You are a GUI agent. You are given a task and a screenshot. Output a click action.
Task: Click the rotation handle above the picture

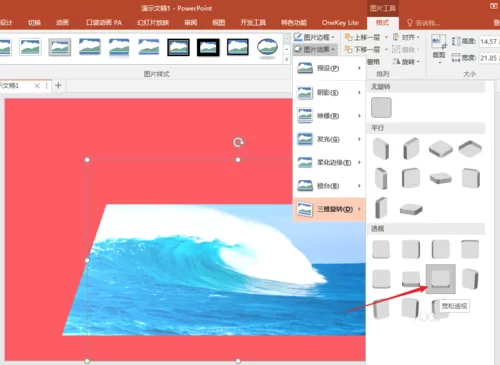pos(238,143)
